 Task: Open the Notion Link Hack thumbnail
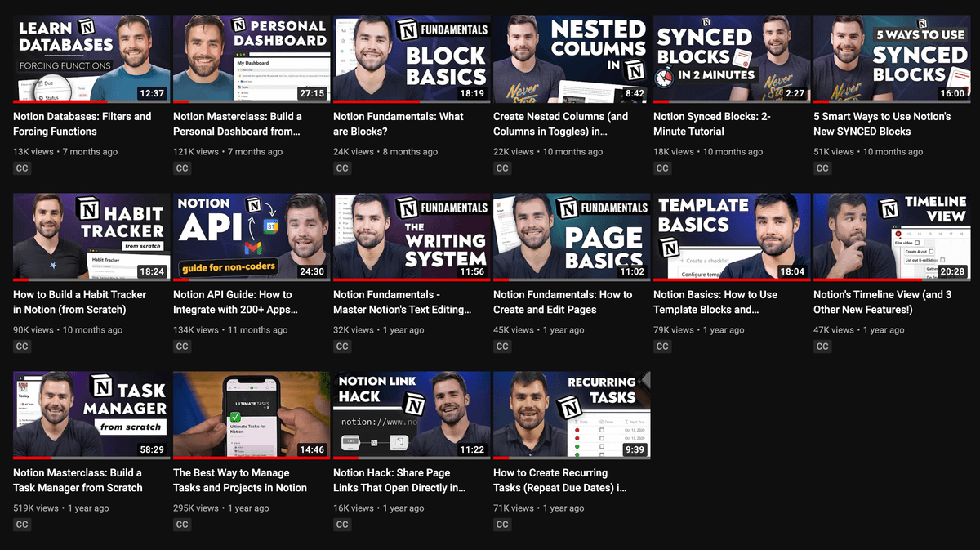pos(412,415)
